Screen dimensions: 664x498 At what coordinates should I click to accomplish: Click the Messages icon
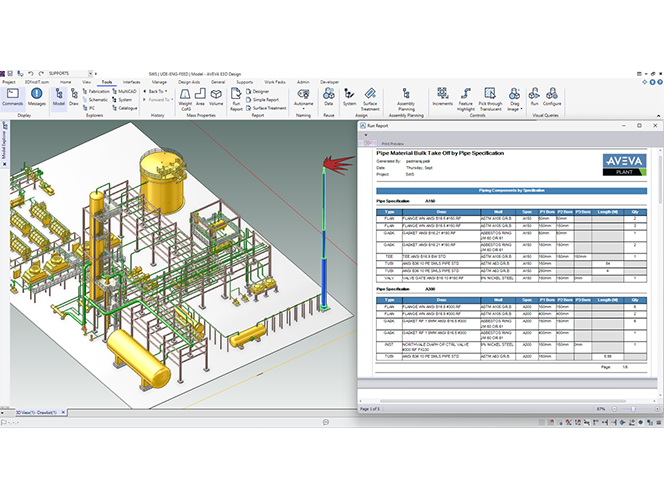click(x=37, y=96)
